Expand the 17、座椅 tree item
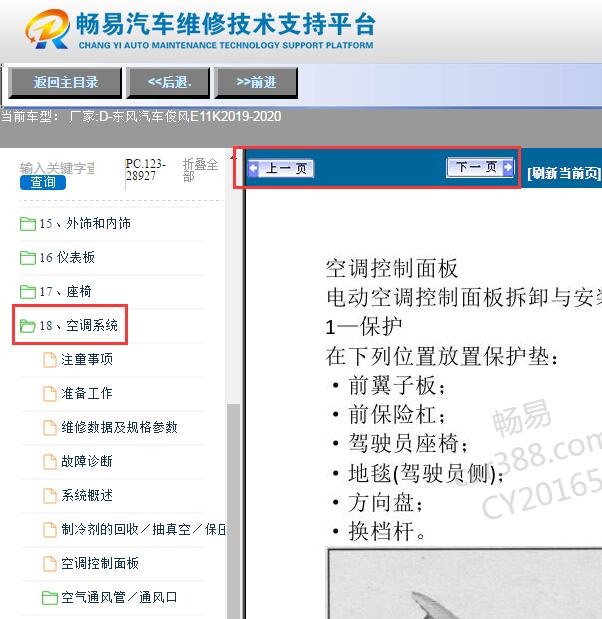This screenshot has width=602, height=619. [66, 291]
